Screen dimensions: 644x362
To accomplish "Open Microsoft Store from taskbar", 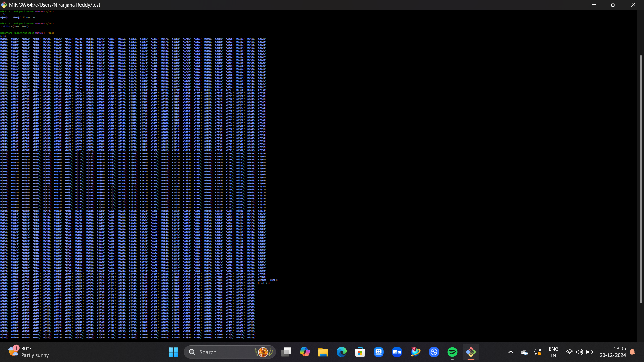I will coord(360,352).
